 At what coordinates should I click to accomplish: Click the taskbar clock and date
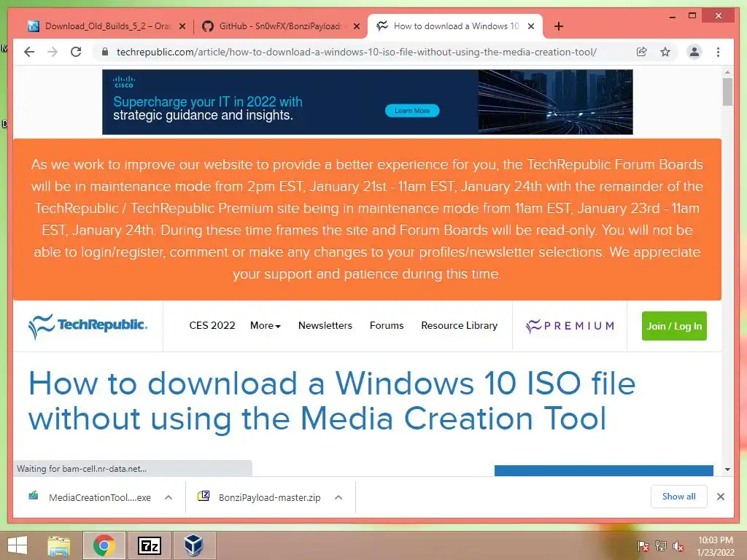click(716, 546)
